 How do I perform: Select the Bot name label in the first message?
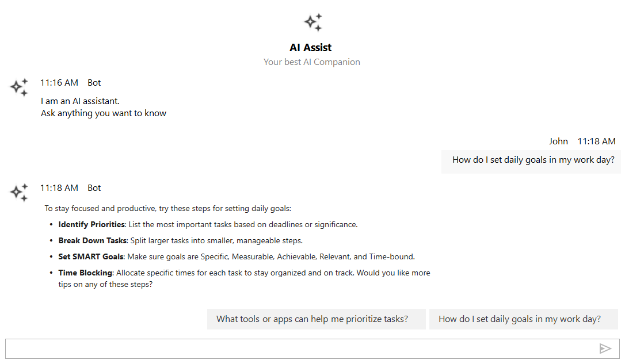94,82
